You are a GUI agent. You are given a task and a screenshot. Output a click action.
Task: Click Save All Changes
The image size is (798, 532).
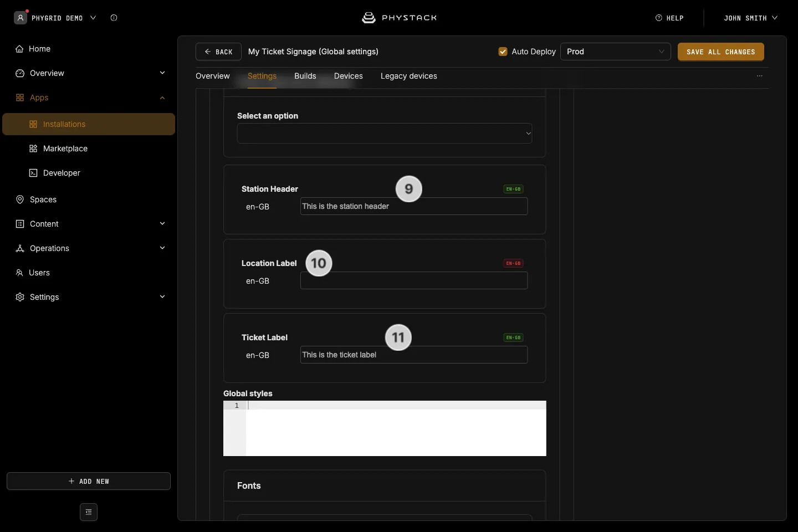click(x=721, y=52)
